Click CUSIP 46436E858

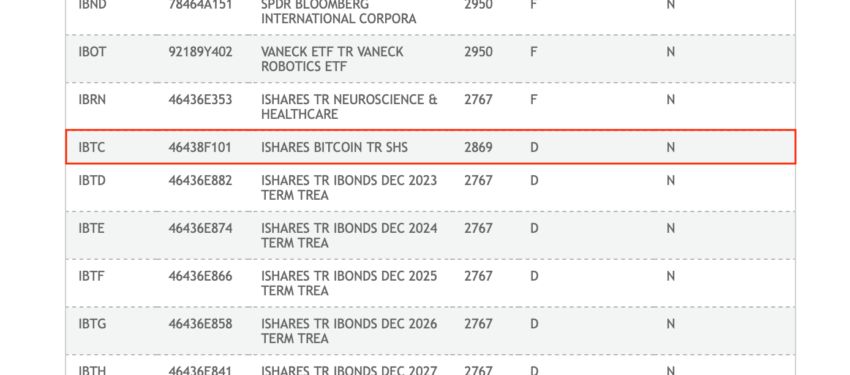[200, 324]
